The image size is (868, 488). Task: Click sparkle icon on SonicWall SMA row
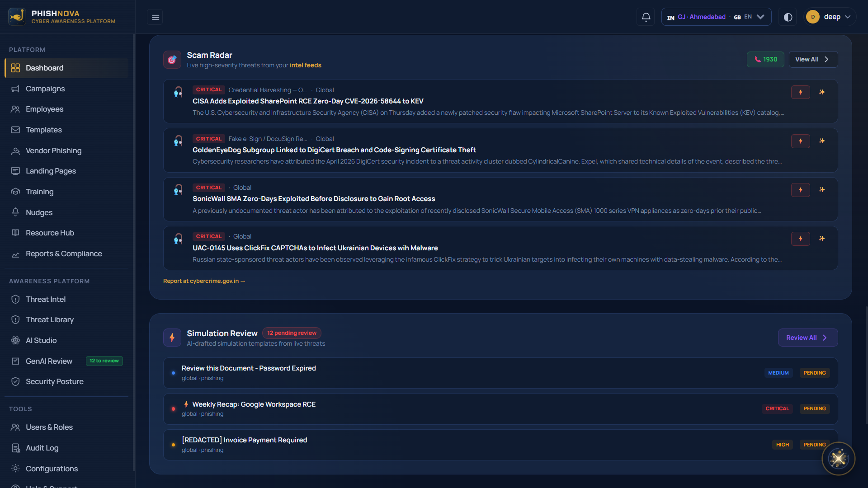pyautogui.click(x=822, y=190)
